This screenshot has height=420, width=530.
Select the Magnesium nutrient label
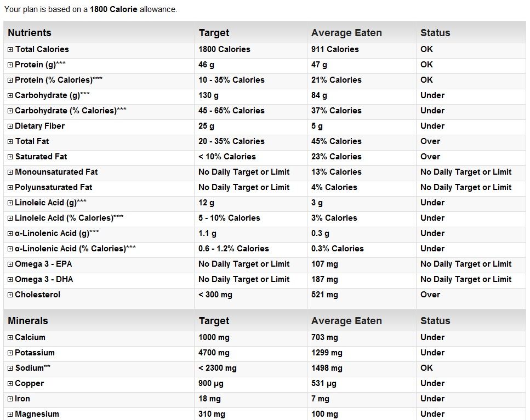pos(37,414)
